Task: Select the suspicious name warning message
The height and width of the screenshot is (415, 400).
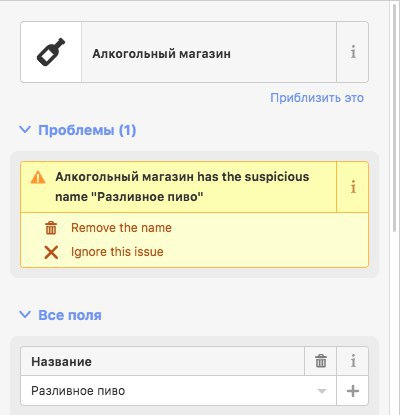Action: [182, 187]
